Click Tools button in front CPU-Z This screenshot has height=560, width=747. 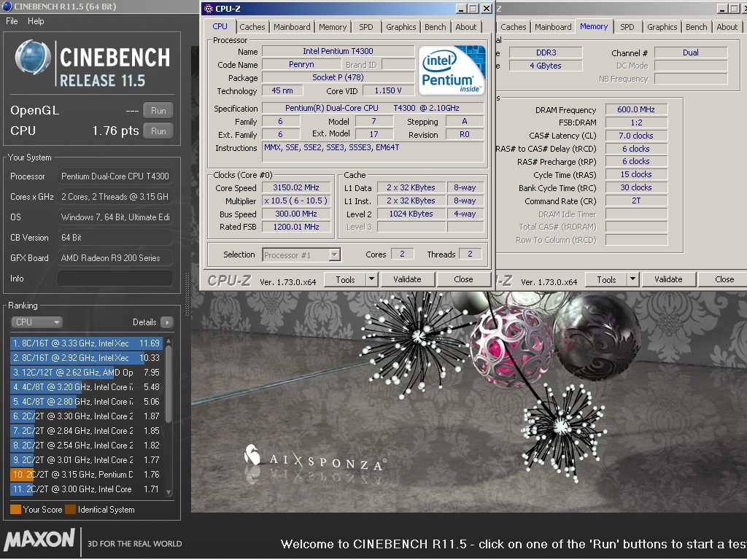point(345,279)
